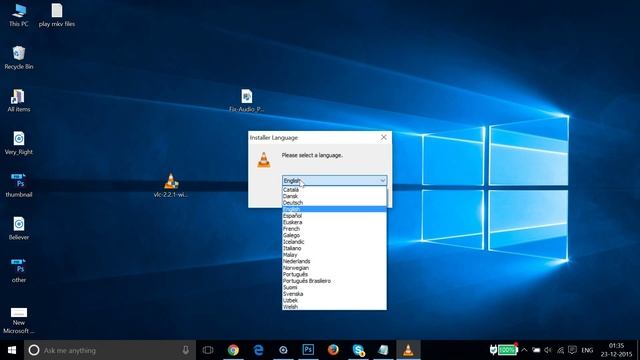Open Task View from the taskbar
The width and height of the screenshot is (640, 360).
(208, 350)
